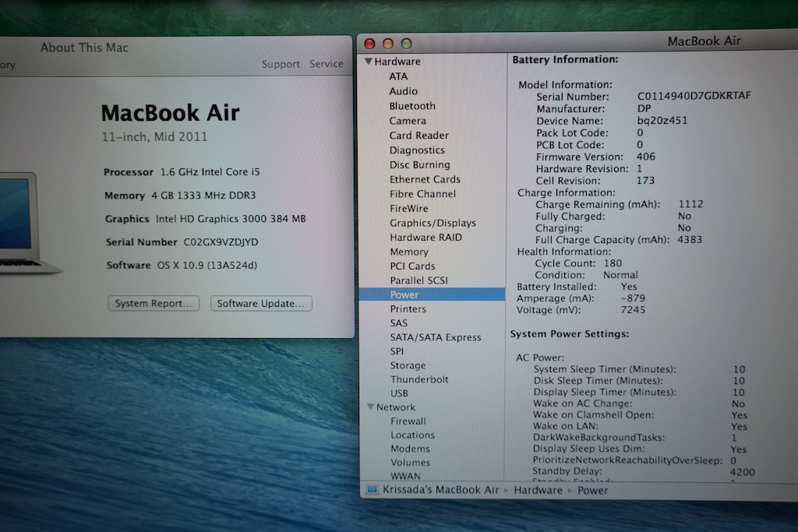Select Locations under Network
The image size is (798, 532).
pos(413,435)
